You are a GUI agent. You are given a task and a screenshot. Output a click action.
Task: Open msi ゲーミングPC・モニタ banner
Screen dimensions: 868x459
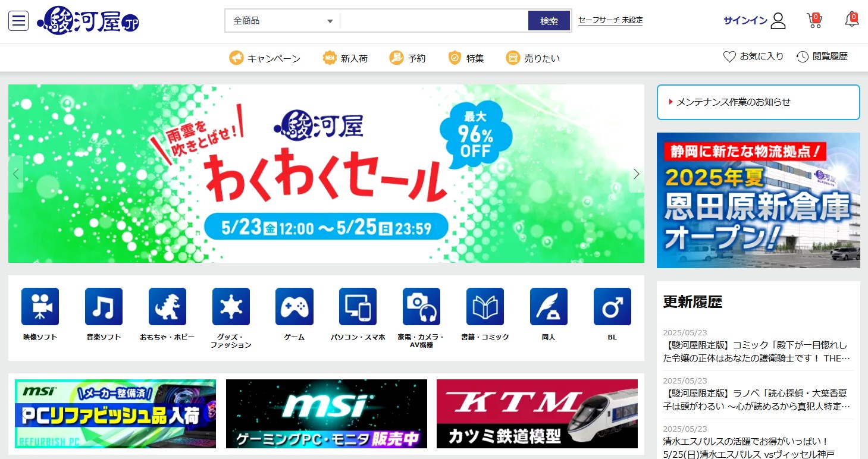[327, 414]
